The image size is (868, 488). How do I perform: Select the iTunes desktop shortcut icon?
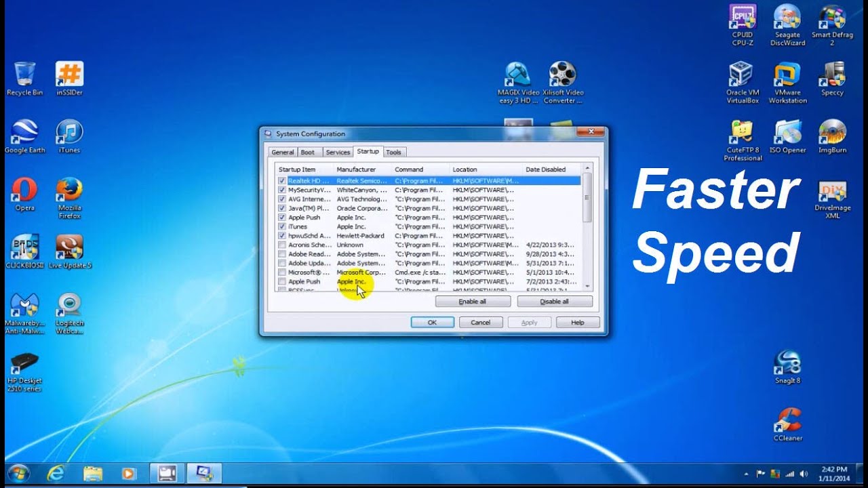pos(69,136)
